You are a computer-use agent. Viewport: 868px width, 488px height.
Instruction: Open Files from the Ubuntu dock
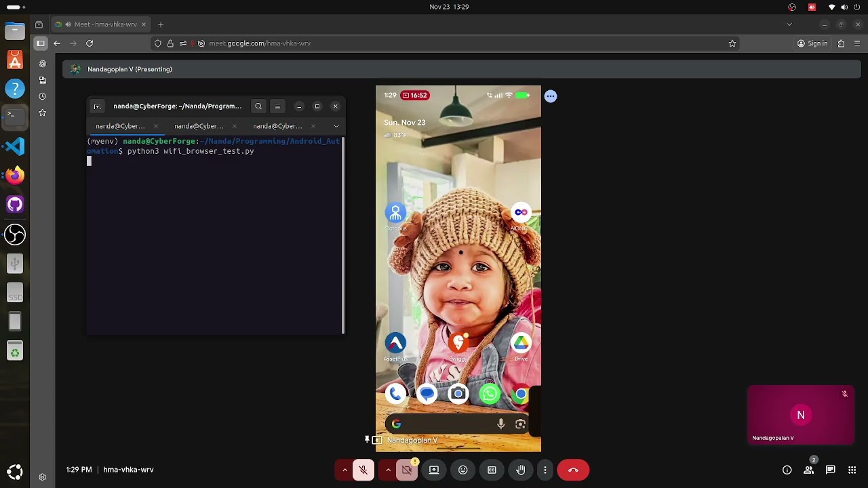(x=15, y=31)
